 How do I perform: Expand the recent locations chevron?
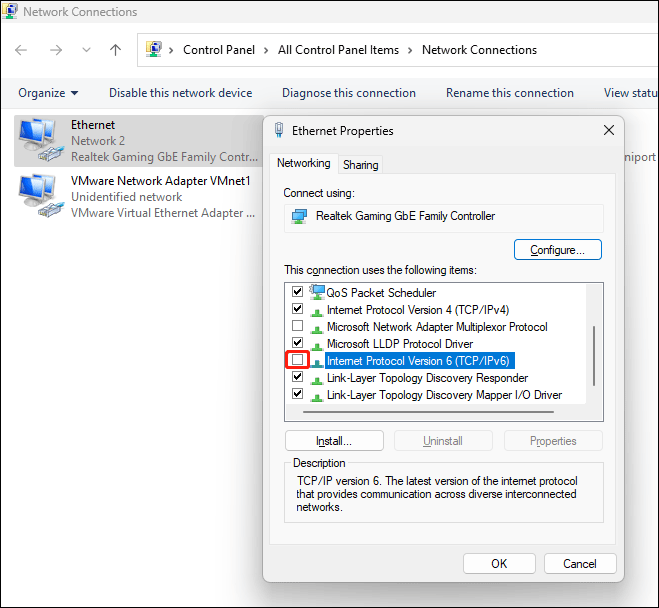point(85,50)
